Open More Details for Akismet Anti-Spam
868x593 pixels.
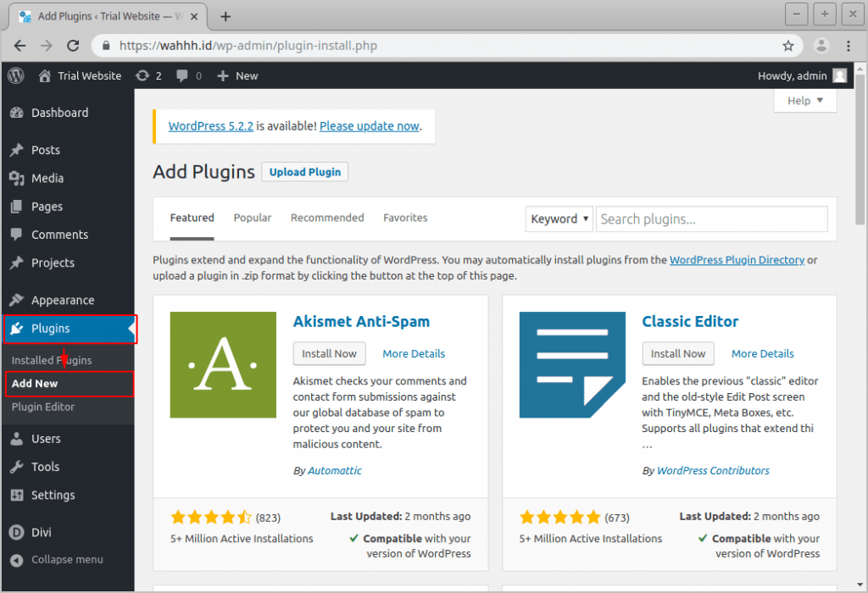pyautogui.click(x=414, y=354)
